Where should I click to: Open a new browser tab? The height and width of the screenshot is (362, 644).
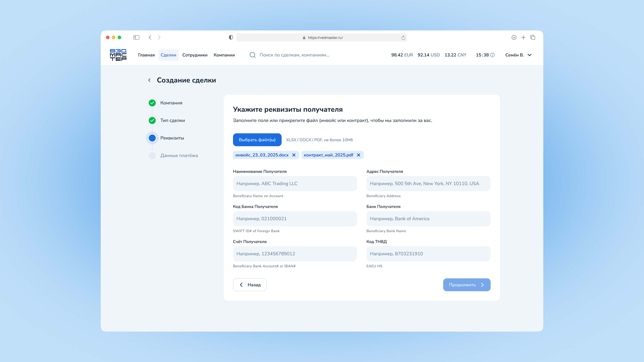coord(523,37)
